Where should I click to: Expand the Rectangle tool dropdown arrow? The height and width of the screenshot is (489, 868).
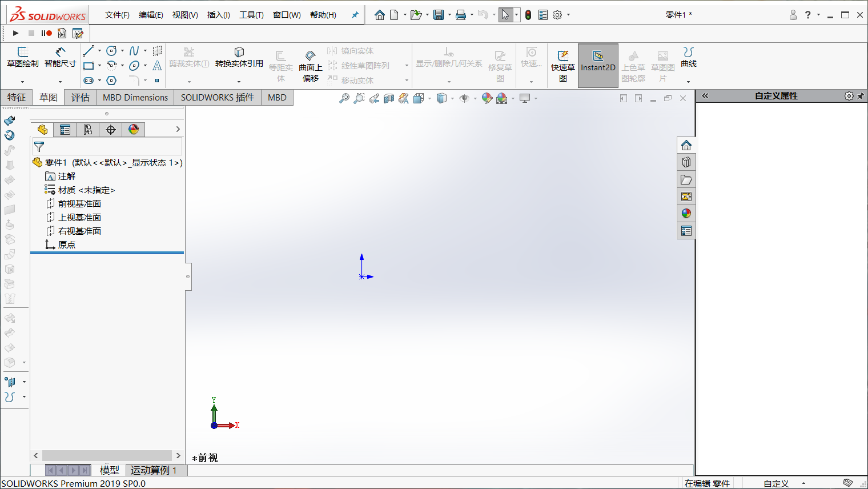click(x=99, y=66)
